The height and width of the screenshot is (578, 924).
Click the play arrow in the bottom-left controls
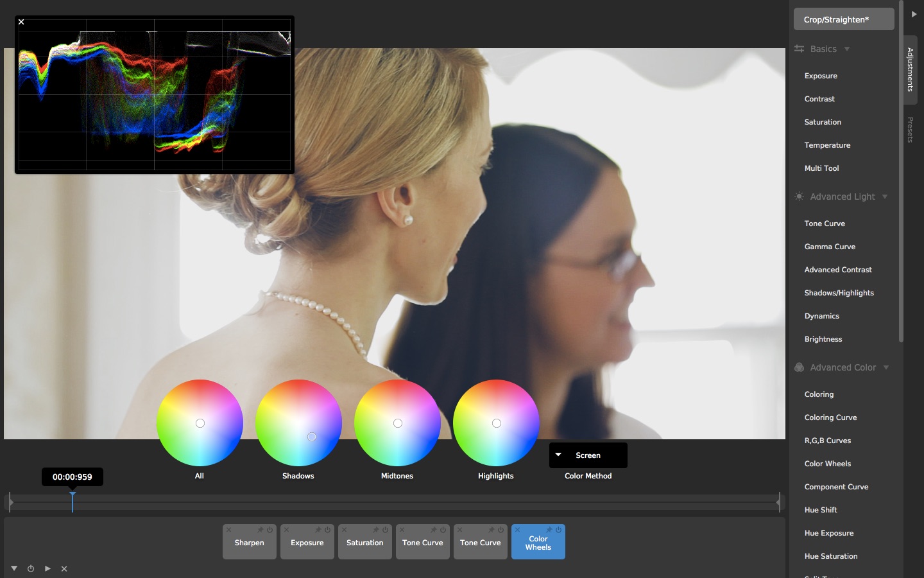47,568
